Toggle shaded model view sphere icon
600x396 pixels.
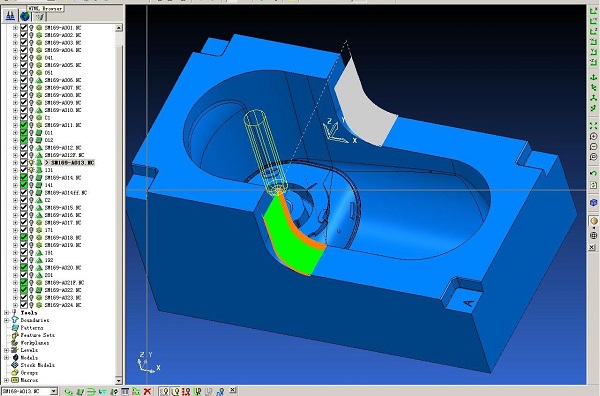(593, 221)
